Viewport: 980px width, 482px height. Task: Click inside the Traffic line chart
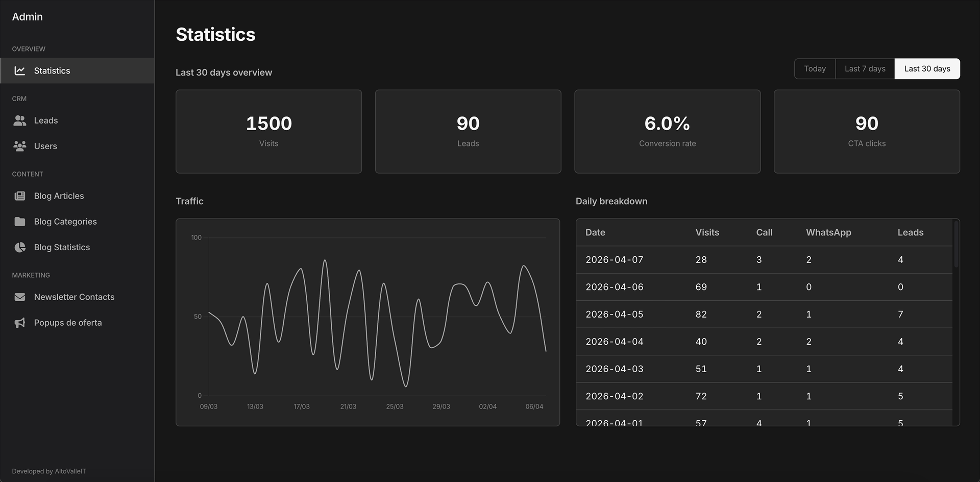coord(367,322)
